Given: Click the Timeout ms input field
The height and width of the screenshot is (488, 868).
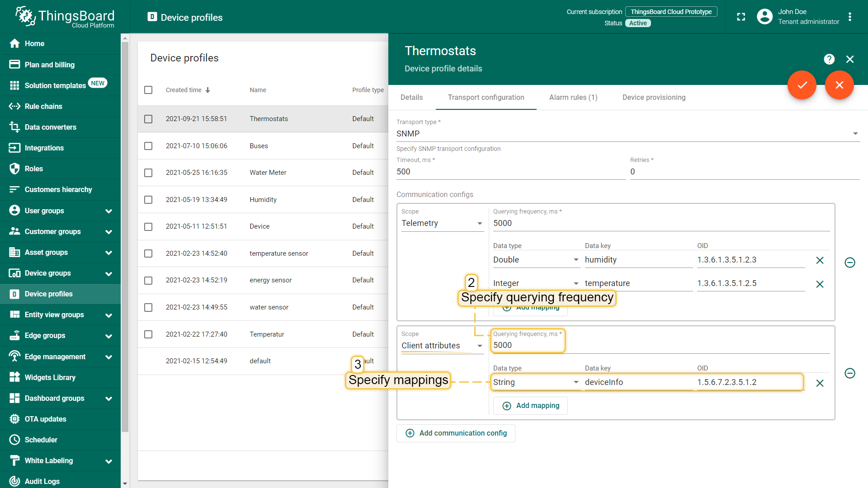Looking at the screenshot, I should (511, 172).
